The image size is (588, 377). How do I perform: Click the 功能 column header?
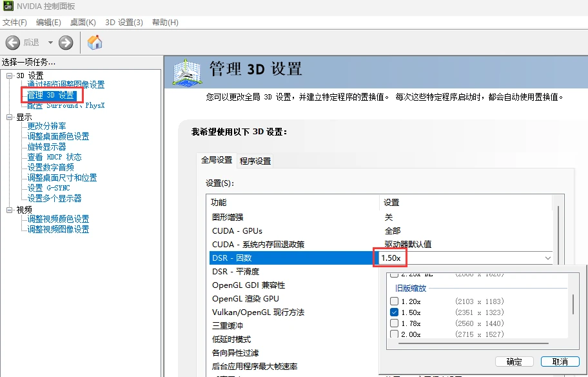point(293,203)
